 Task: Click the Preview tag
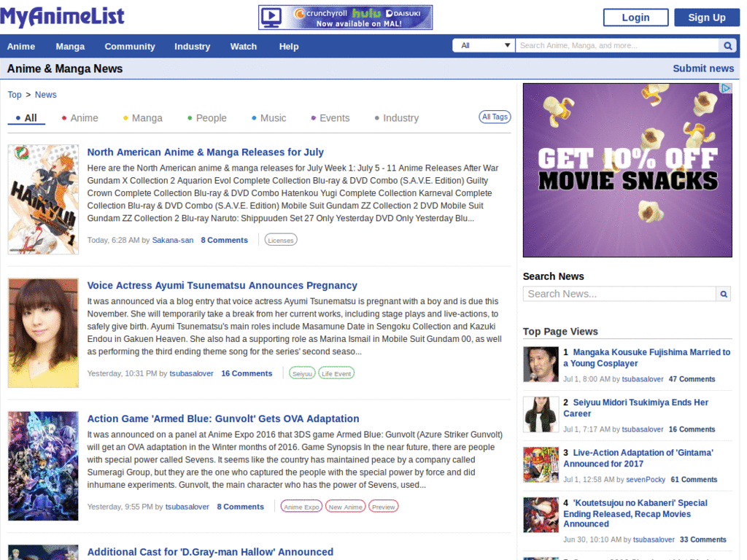[384, 507]
